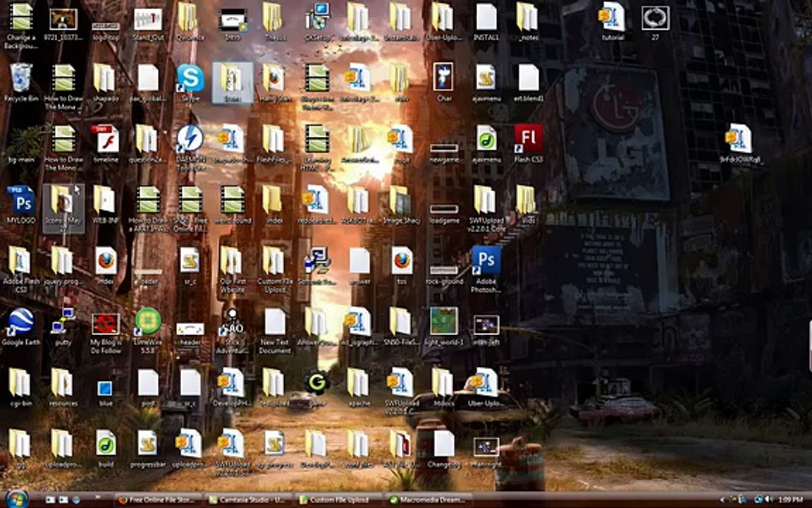
Task: Select the light_world-1 map image
Action: [x=444, y=327]
